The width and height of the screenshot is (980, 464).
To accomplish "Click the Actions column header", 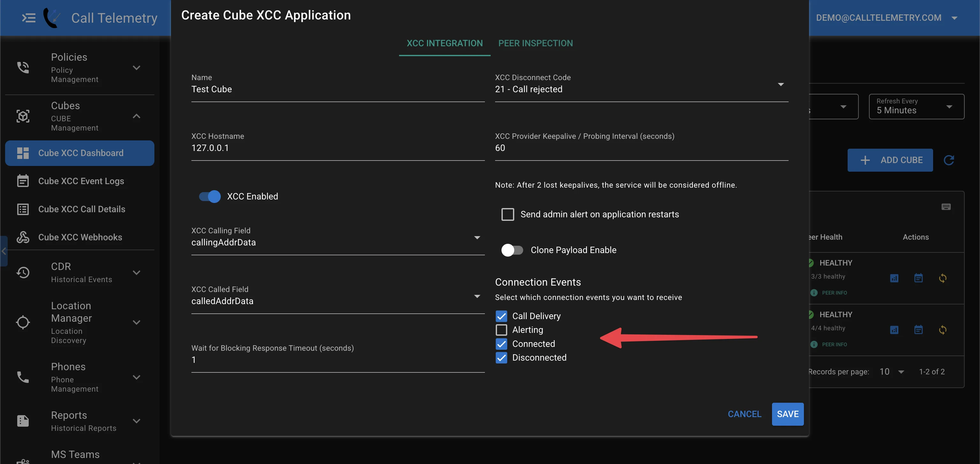I will pyautogui.click(x=916, y=237).
